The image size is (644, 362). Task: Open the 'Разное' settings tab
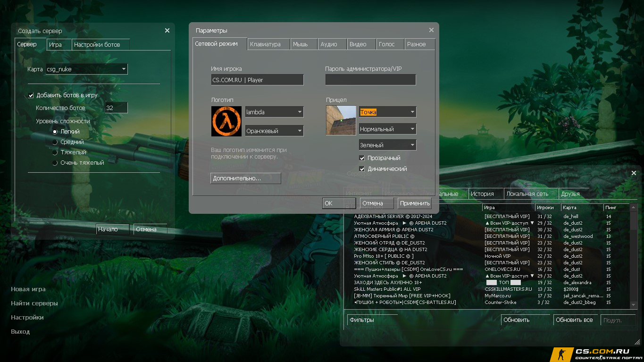[420, 44]
